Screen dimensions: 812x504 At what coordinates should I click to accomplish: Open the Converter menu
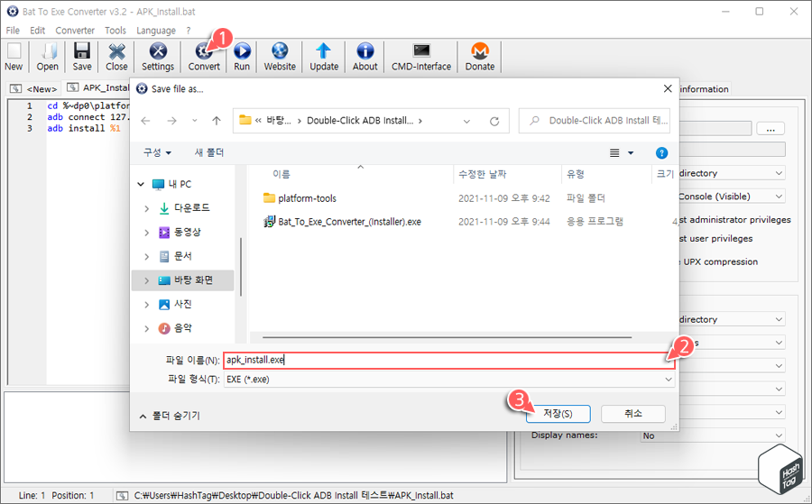tap(75, 31)
